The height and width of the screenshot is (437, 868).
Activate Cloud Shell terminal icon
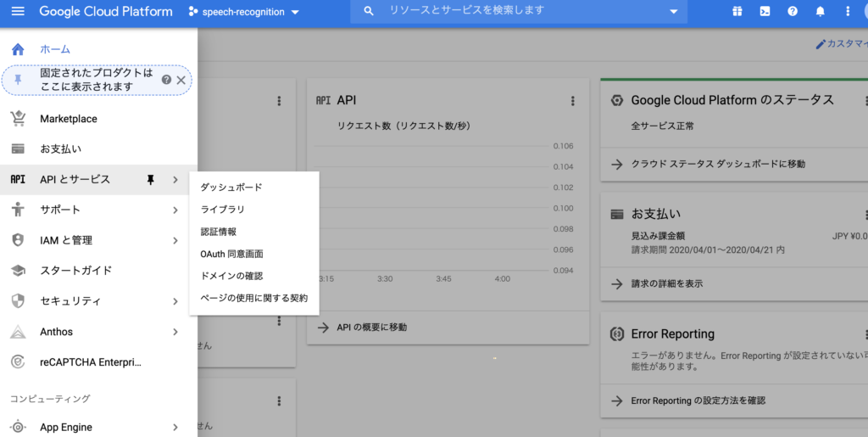click(765, 11)
